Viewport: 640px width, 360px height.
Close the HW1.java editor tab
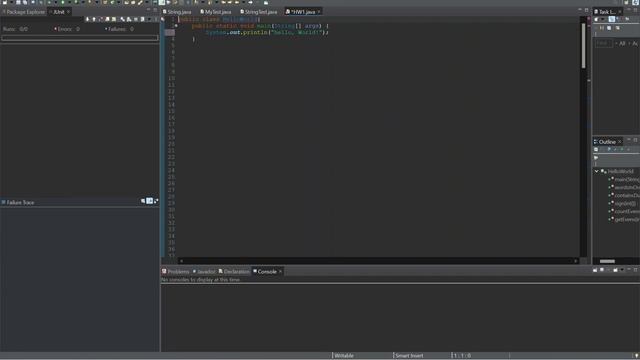point(319,12)
